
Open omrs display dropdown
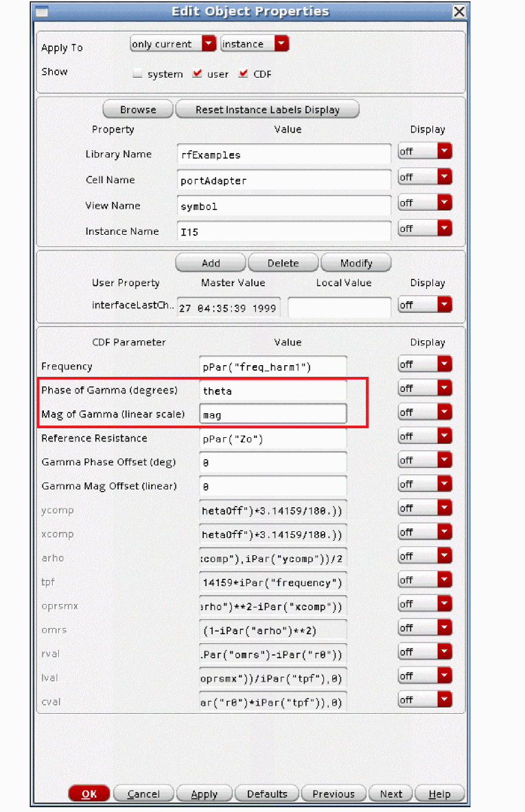pyautogui.click(x=425, y=627)
